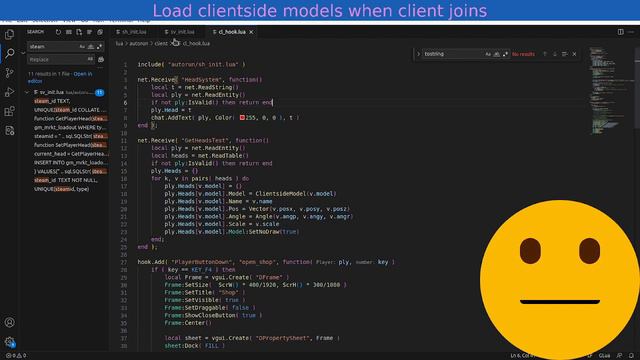Image resolution: width=640 pixels, height=360 pixels.
Task: Open the red color swatch in Color call
Action: click(242, 118)
